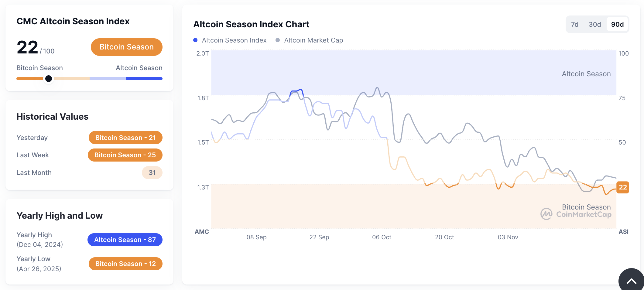Click the 08 Sep date axis label
The image size is (644, 290).
pyautogui.click(x=256, y=237)
